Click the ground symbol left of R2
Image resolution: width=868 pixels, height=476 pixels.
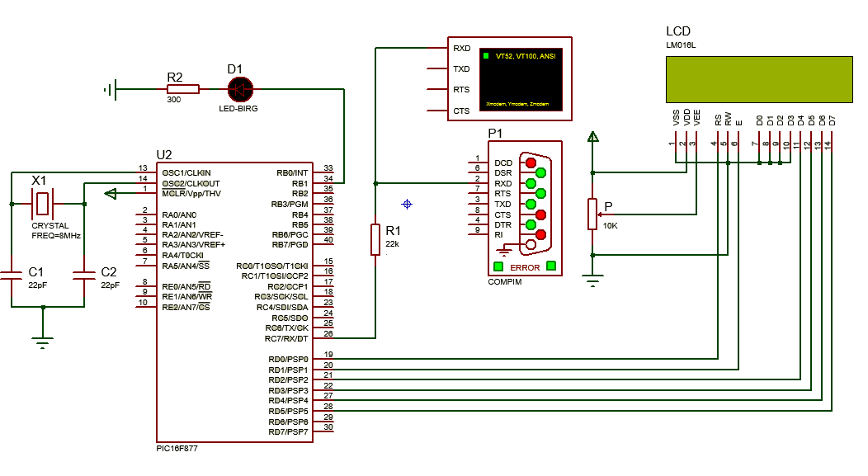pos(111,89)
